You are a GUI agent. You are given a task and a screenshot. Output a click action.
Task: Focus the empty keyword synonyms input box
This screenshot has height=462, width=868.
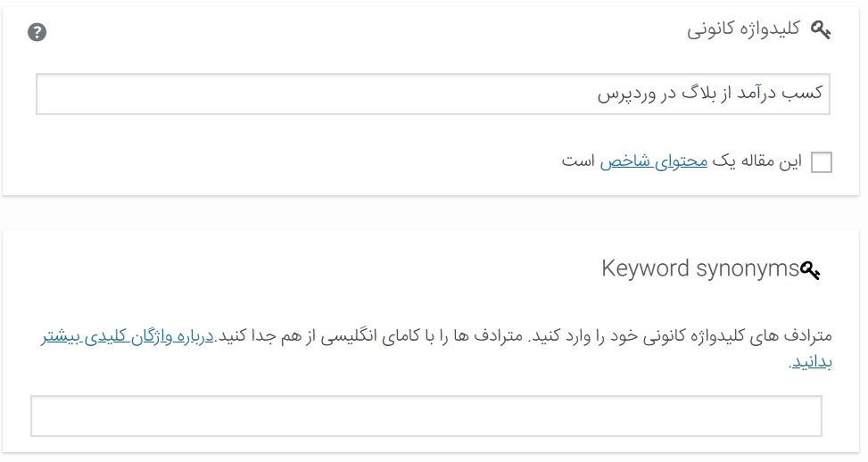point(426,417)
